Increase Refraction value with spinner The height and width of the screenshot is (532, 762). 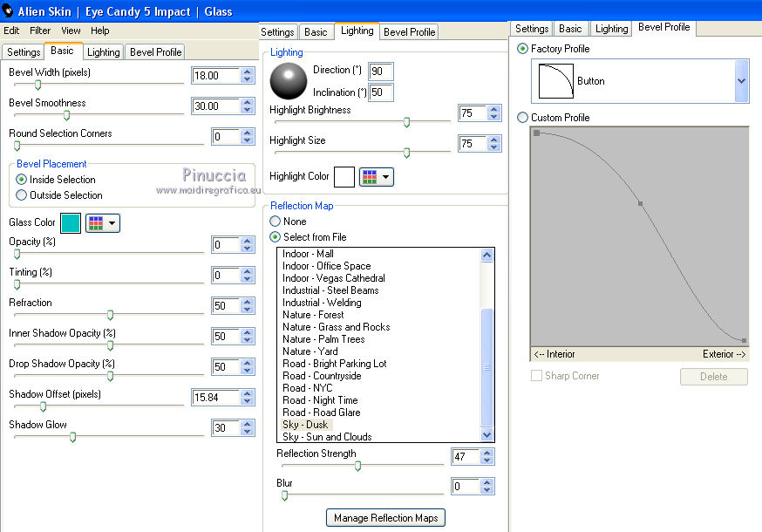click(x=248, y=302)
